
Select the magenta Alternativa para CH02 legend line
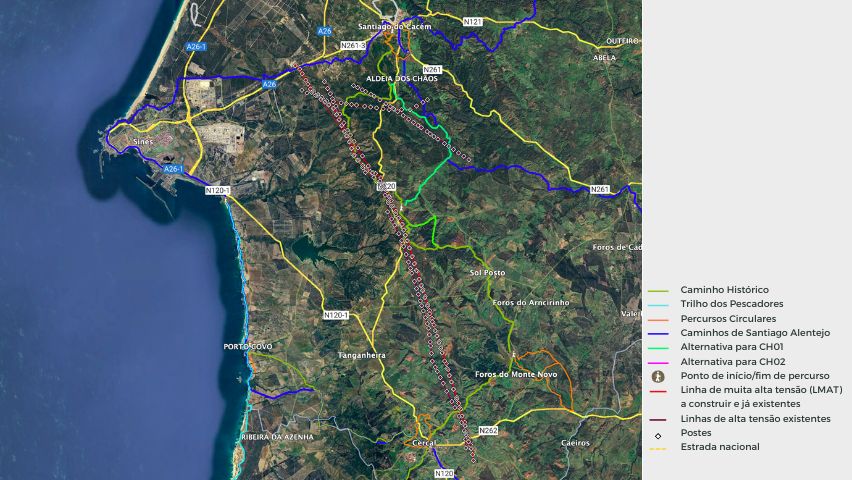(658, 363)
